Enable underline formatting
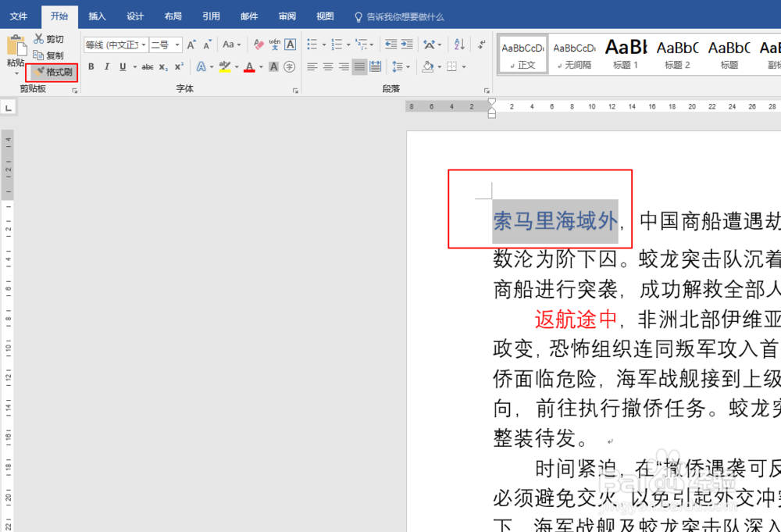Screen dimensions: 781x532 coord(122,67)
